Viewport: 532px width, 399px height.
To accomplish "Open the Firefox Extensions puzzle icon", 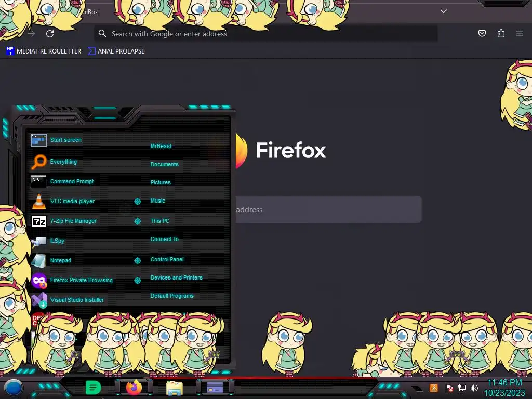I will pos(501,33).
